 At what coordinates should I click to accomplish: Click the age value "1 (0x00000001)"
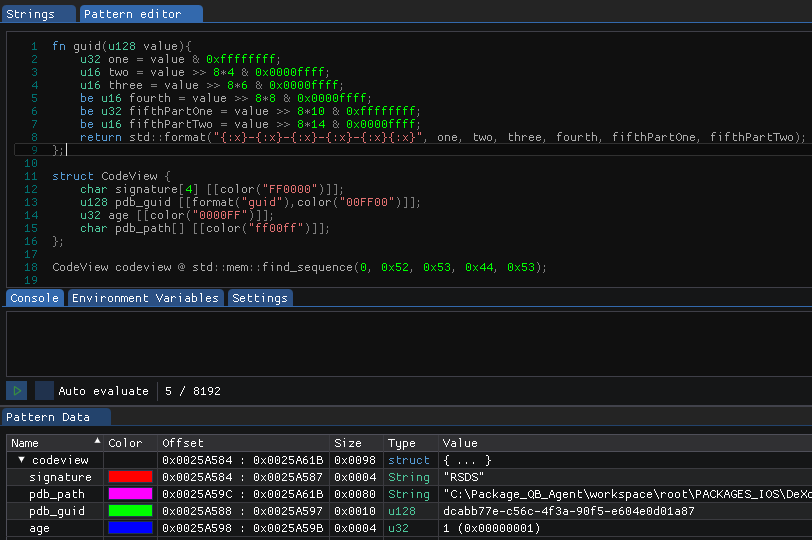tap(491, 528)
